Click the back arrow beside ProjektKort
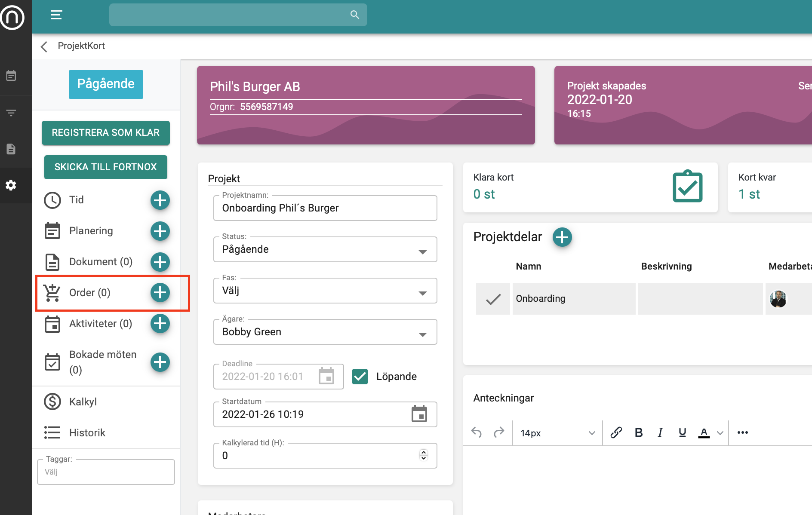812x515 pixels. pyautogui.click(x=44, y=46)
